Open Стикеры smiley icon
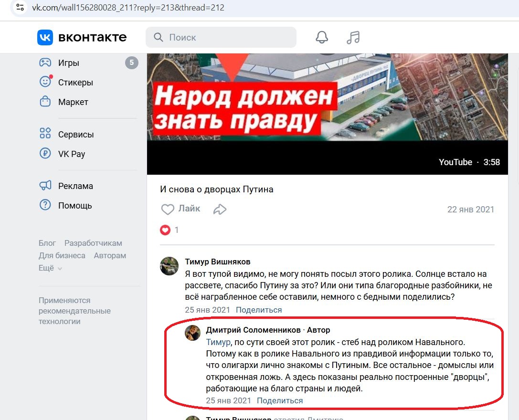This screenshot has width=519, height=420. click(45, 82)
